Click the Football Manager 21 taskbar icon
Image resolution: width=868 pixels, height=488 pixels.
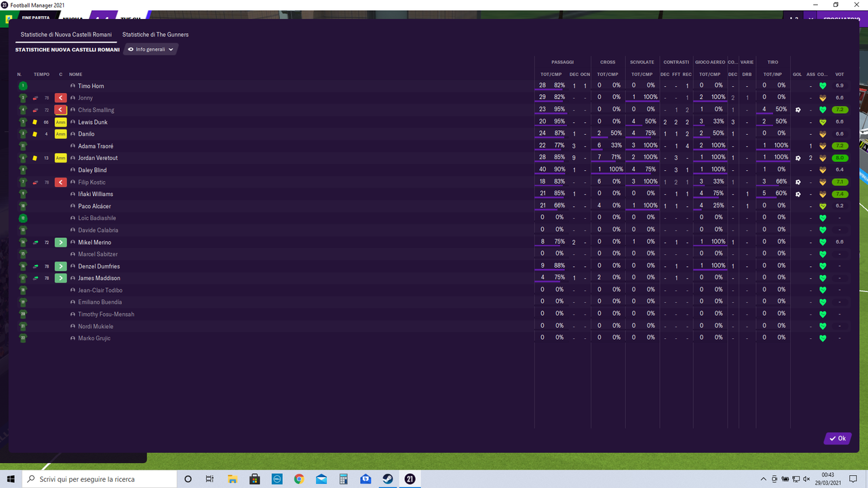coord(410,479)
